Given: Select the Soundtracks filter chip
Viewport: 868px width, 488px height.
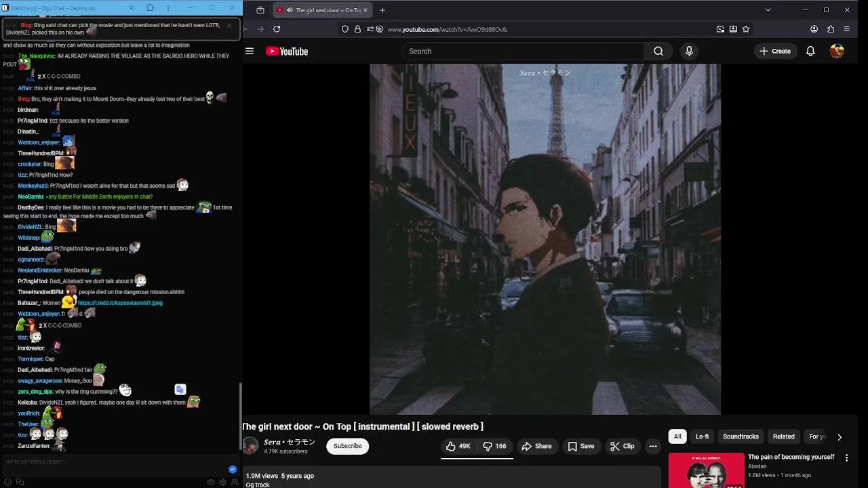Looking at the screenshot, I should (x=741, y=436).
